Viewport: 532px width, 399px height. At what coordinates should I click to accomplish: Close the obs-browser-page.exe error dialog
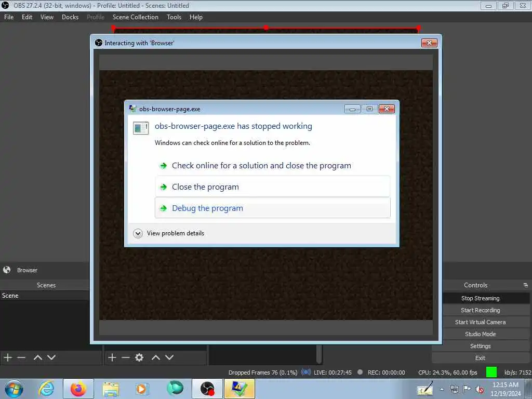[387, 109]
